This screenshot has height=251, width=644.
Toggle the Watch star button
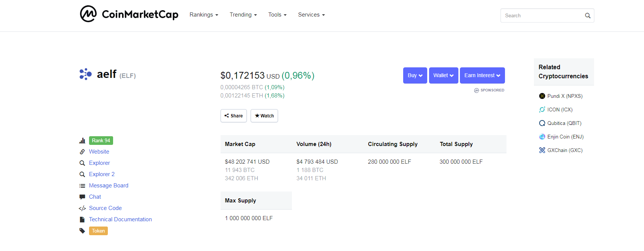tap(264, 116)
